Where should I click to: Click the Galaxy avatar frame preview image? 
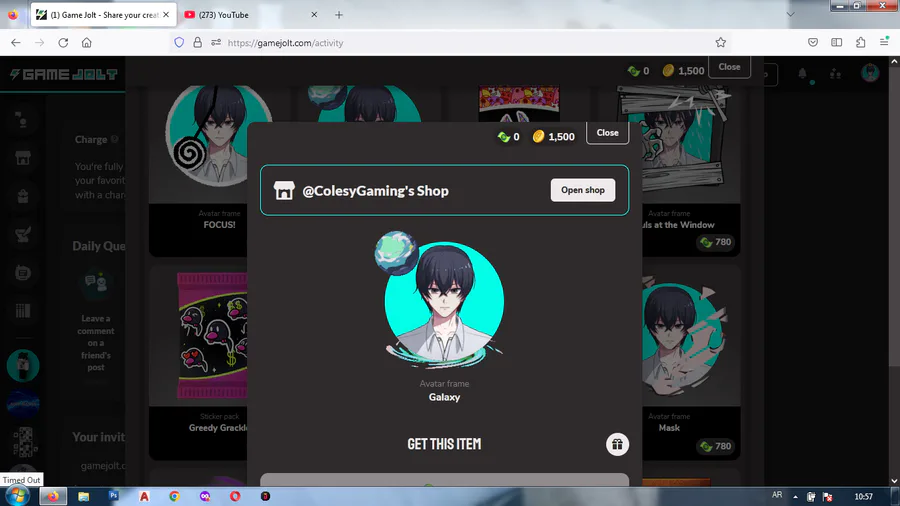(444, 300)
